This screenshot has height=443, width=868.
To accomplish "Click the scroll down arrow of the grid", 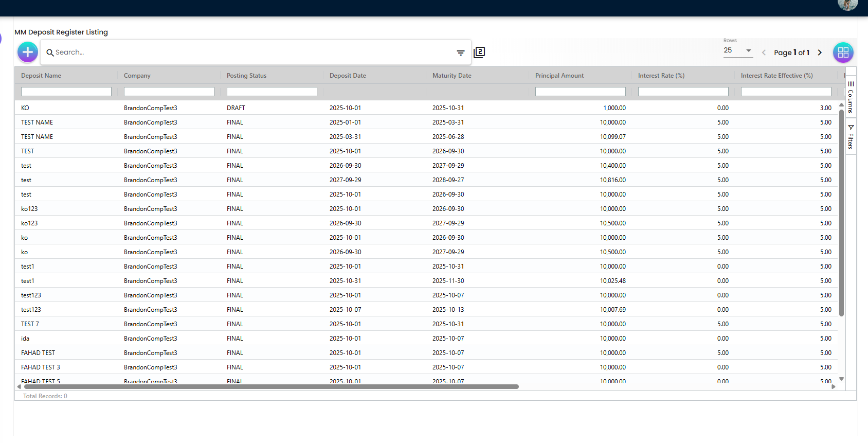I will (841, 379).
